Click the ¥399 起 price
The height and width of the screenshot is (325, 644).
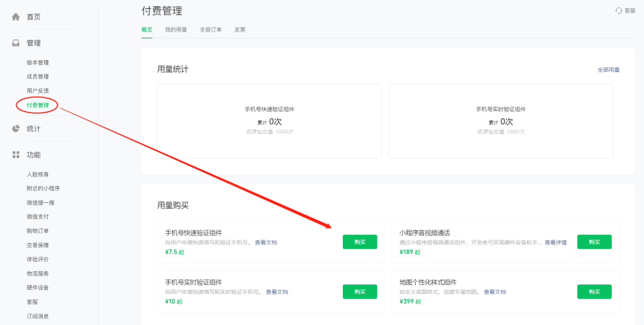coord(410,302)
